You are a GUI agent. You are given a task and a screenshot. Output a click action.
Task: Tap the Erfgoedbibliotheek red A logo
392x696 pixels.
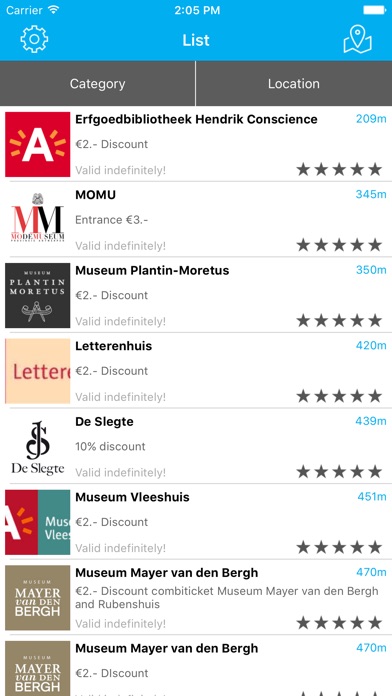click(x=38, y=144)
